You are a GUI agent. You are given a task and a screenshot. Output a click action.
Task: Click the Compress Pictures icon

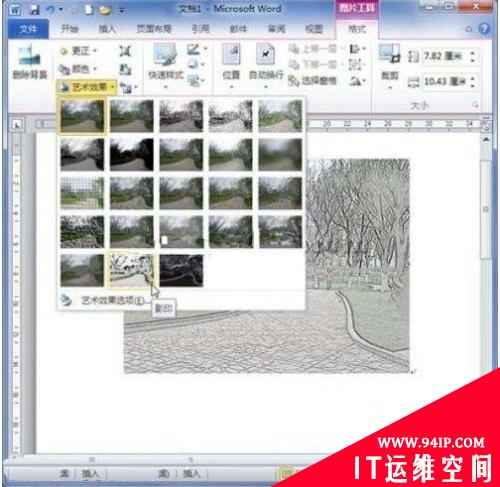point(125,51)
